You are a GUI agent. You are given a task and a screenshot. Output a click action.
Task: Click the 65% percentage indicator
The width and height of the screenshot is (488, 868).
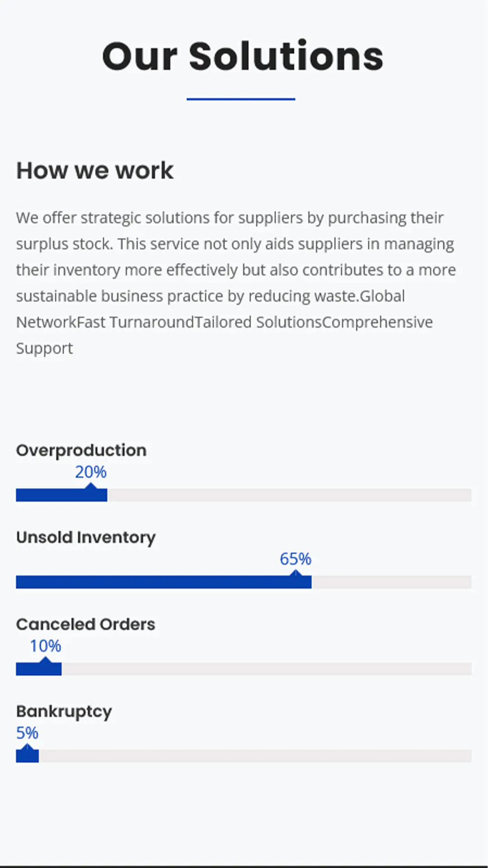click(x=296, y=559)
